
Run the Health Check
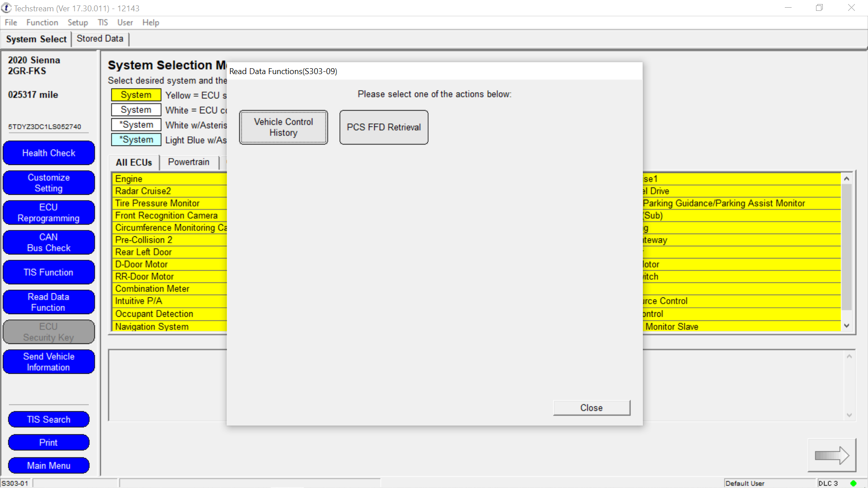tap(49, 153)
